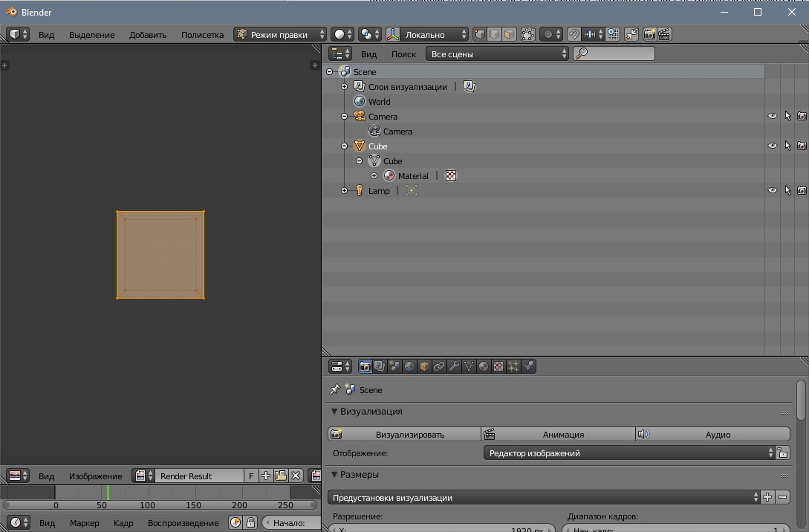Image resolution: width=809 pixels, height=532 pixels.
Task: Open the Маркер menu in timeline
Action: tap(84, 522)
